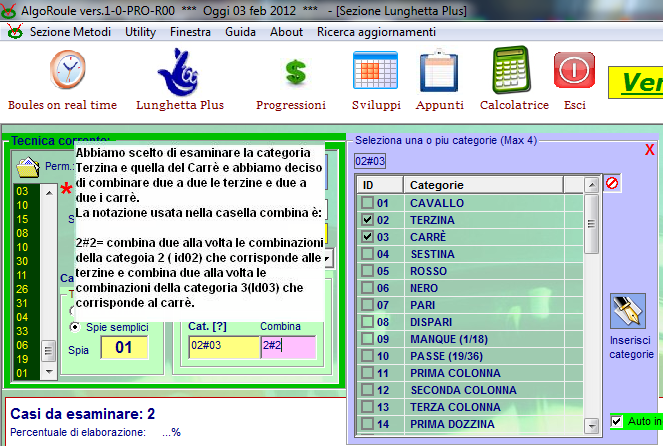This screenshot has width=663, height=446.
Task: Check the 11 PRIMA COLONNA checkbox
Action: coord(367,373)
